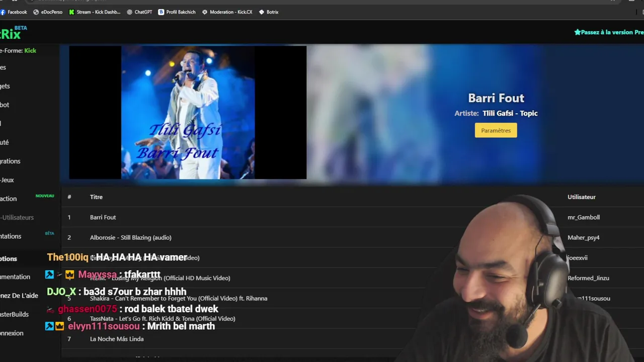
Task: Open the sidebar item ending in 'grations'
Action: point(10,161)
